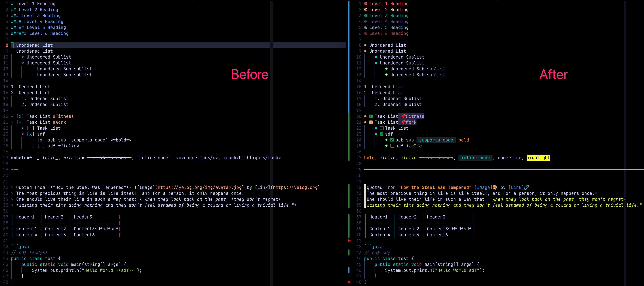Click '###### Level 6 Heading' in left pane

40,33
